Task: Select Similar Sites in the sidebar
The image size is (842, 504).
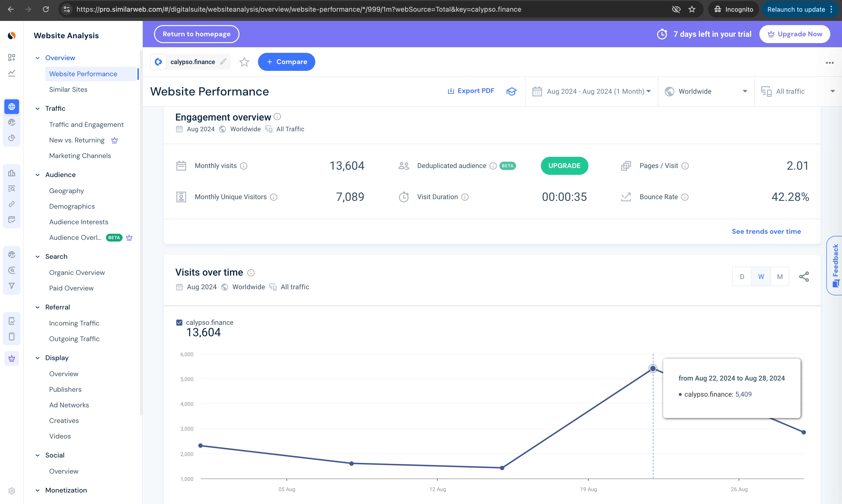Action: pyautogui.click(x=68, y=89)
